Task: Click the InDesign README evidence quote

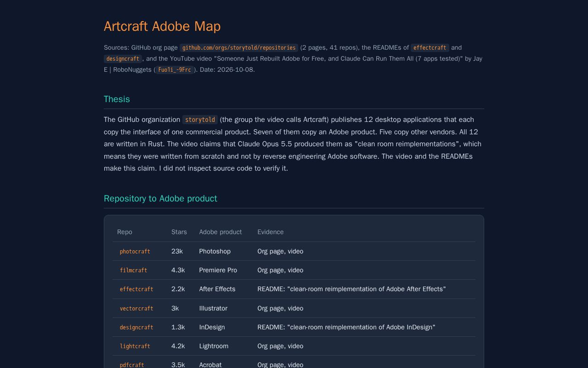Action: click(346, 327)
